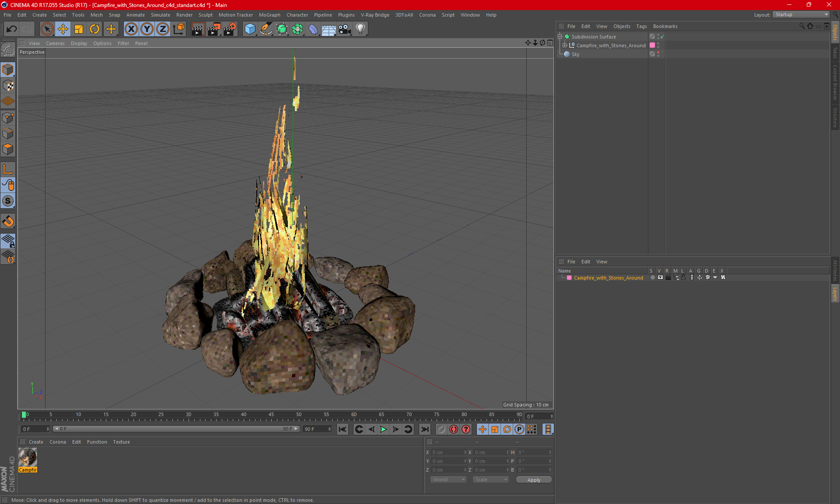Open the Scale mode dropdown
The image size is (840, 504).
click(x=490, y=479)
